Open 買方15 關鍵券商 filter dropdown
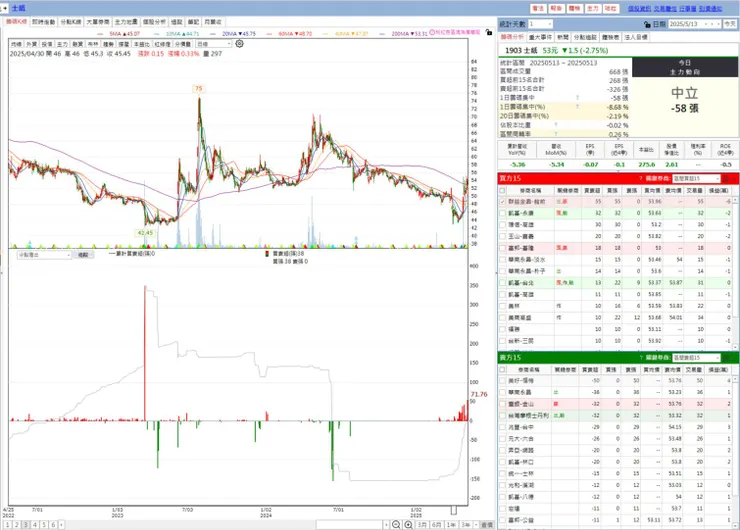740x530 pixels. pyautogui.click(x=696, y=178)
